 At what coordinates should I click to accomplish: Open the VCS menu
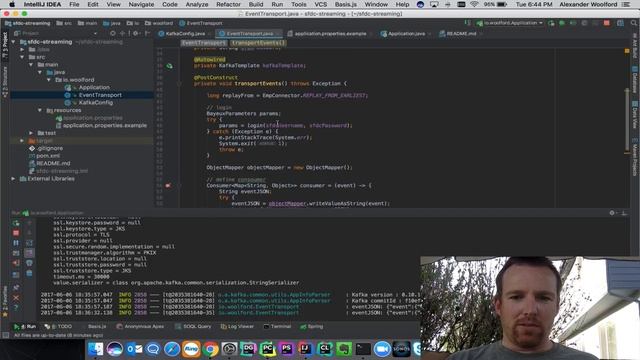320,4
